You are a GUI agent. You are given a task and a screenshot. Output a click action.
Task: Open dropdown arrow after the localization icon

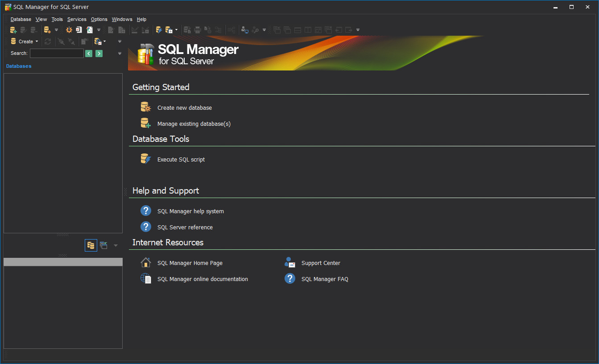99,30
